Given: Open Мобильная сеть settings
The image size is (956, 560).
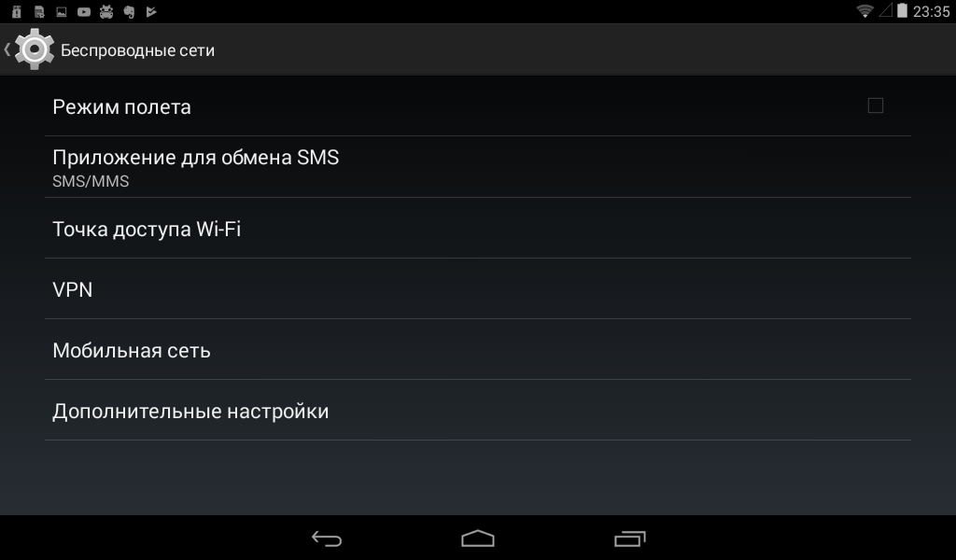Looking at the screenshot, I should [x=478, y=350].
